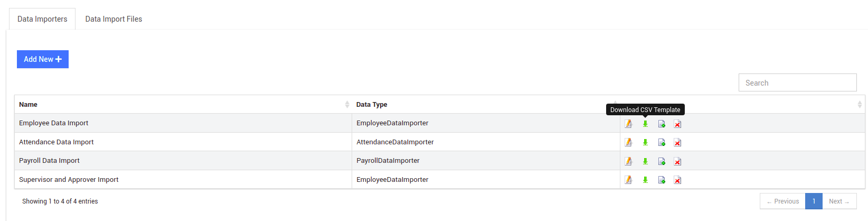Screen dimensions: 868x221
Task: Edit the Payroll Data Import entry
Action: [x=628, y=161]
